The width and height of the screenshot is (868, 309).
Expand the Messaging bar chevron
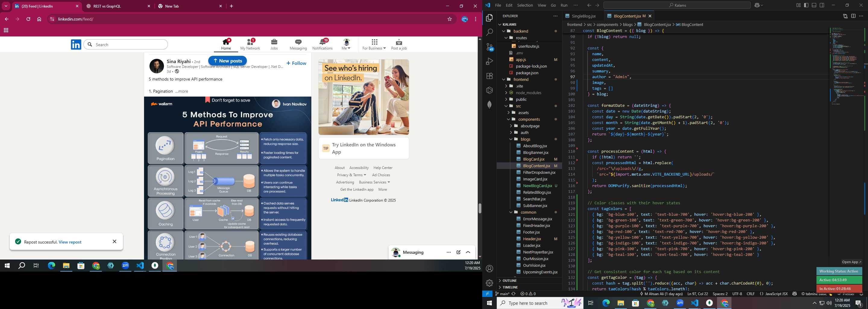coord(468,252)
